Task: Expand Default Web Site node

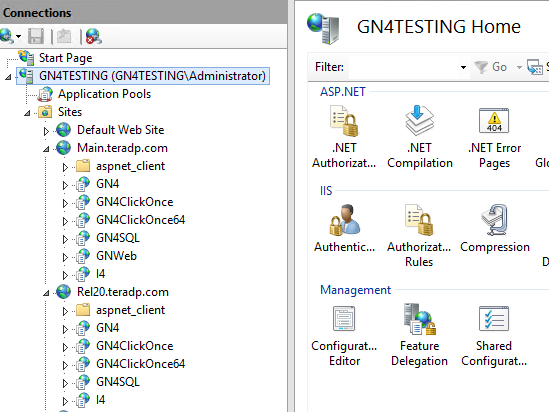Action: (46, 131)
